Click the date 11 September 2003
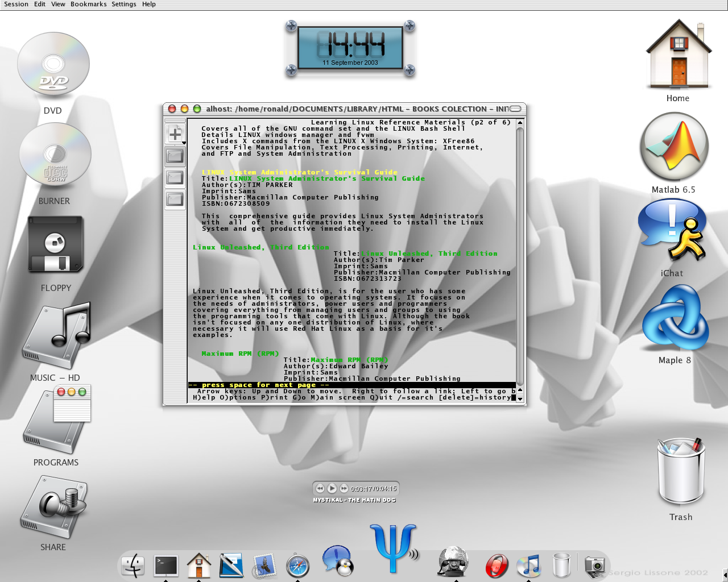Viewport: 728px width, 582px height. tap(350, 63)
